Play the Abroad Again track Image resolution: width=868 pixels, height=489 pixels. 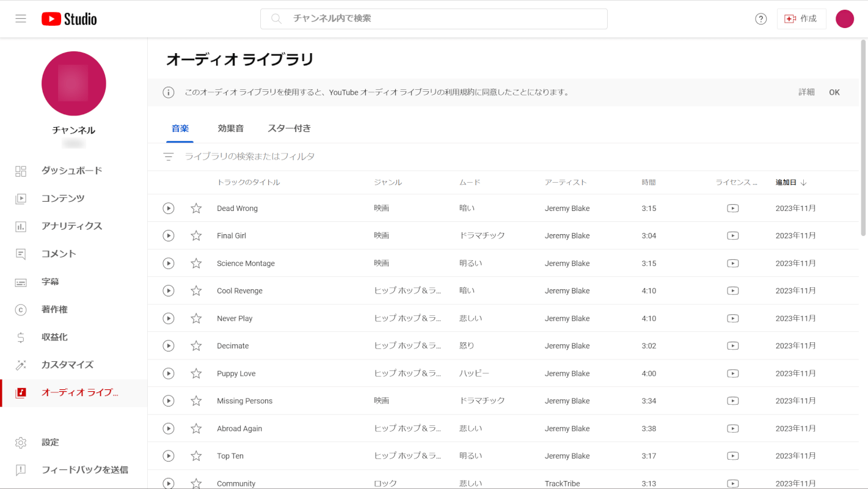(x=169, y=428)
